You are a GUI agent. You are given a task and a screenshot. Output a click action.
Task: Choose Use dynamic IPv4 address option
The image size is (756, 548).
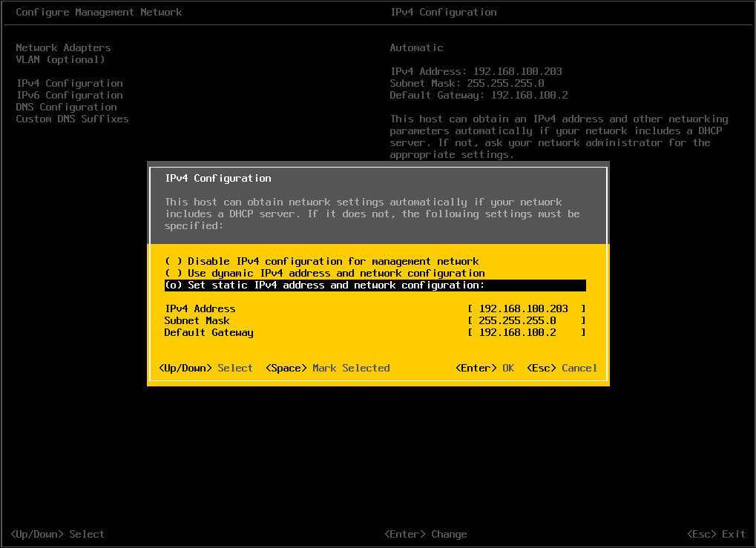(324, 274)
